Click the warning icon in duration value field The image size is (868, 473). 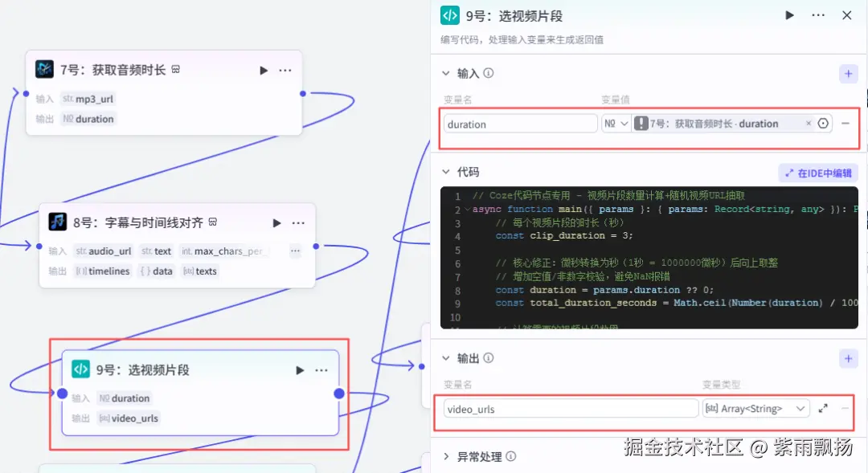641,124
